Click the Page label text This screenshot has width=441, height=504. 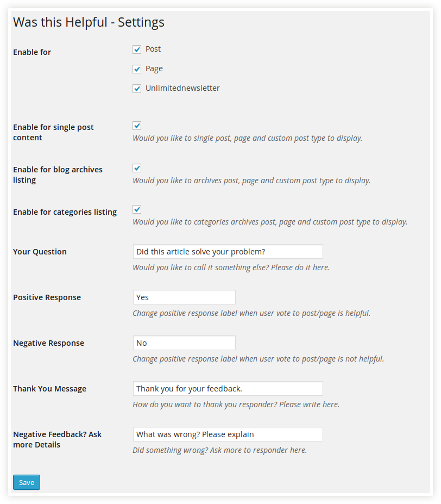point(154,69)
